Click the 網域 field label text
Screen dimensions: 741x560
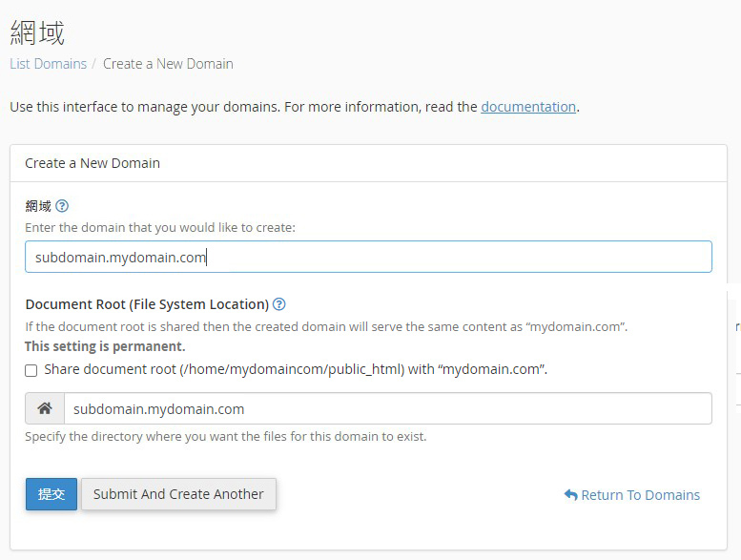tap(38, 206)
